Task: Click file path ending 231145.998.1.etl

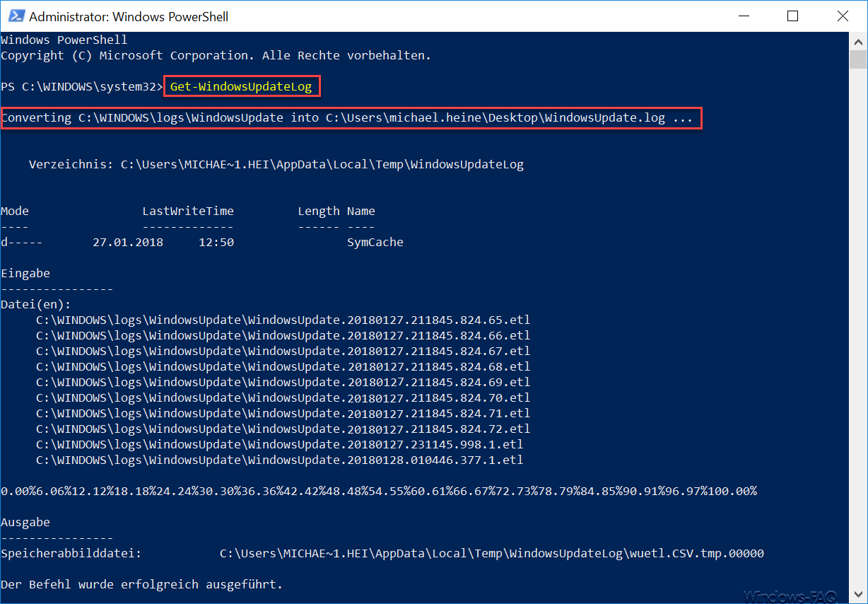Action: (280, 444)
